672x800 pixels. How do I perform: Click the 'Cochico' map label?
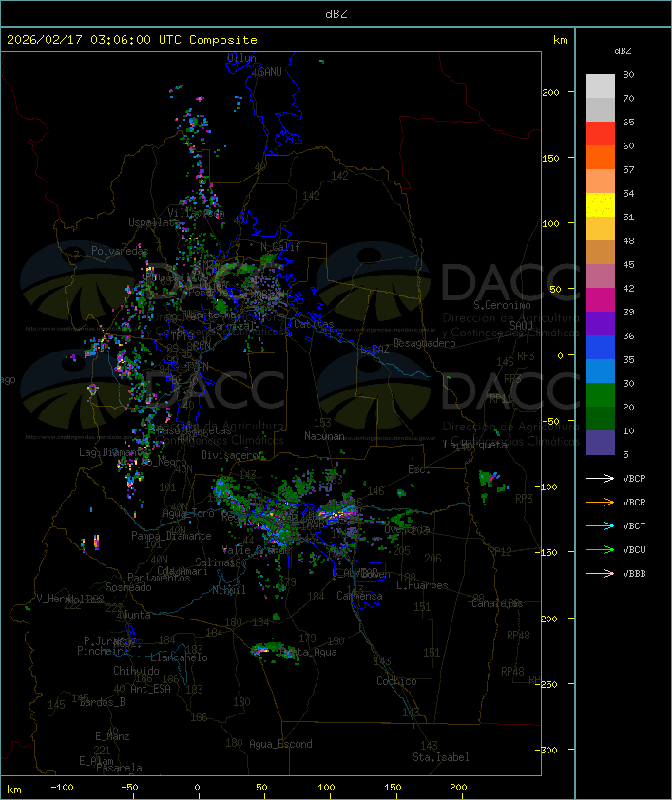click(x=396, y=681)
